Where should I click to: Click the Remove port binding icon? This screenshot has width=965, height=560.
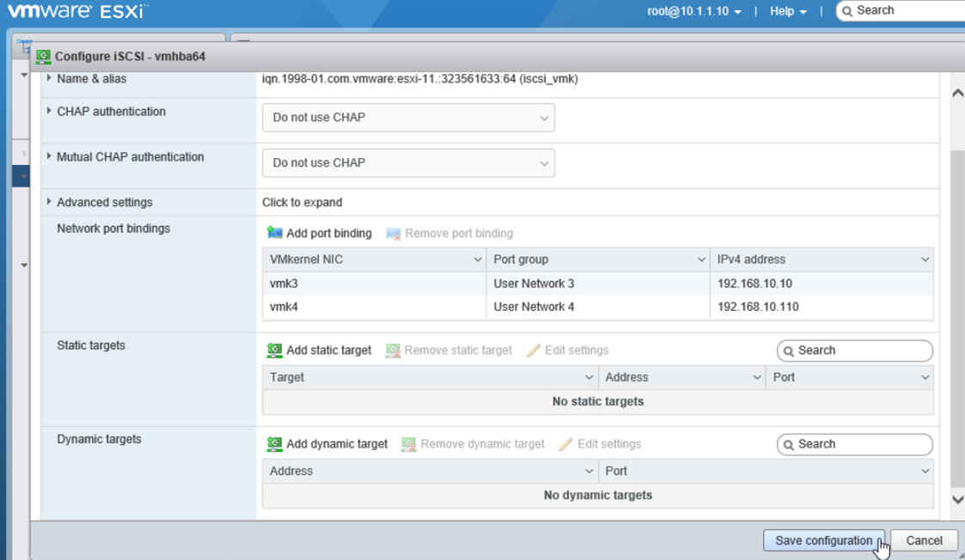click(x=394, y=234)
